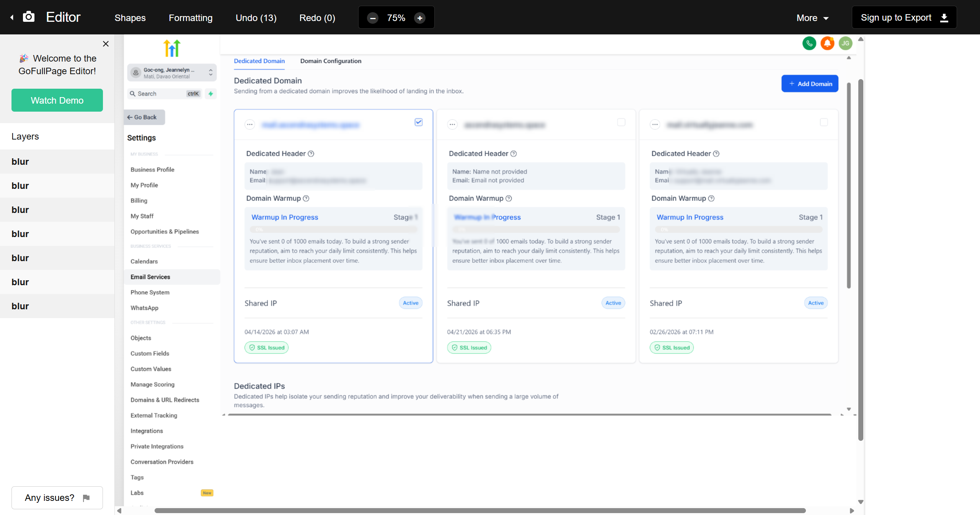980x515 pixels.
Task: Click the help icon next to Domain Warmup in third card
Action: (x=711, y=198)
